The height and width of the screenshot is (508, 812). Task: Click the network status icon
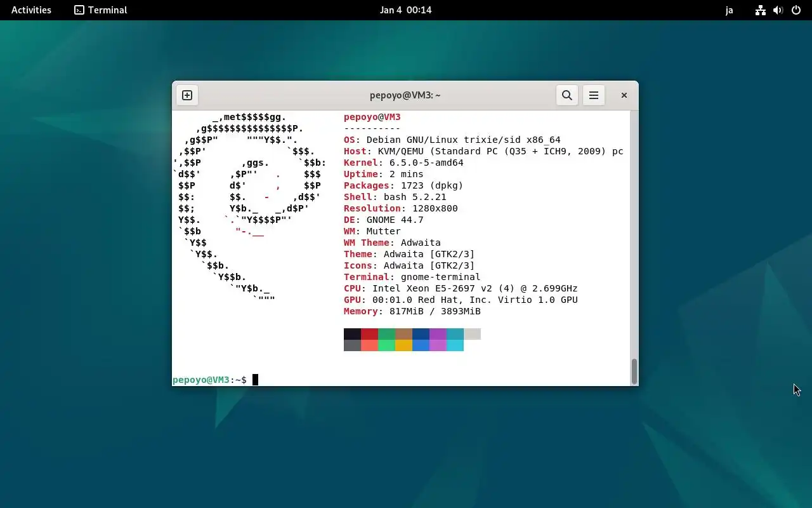761,10
